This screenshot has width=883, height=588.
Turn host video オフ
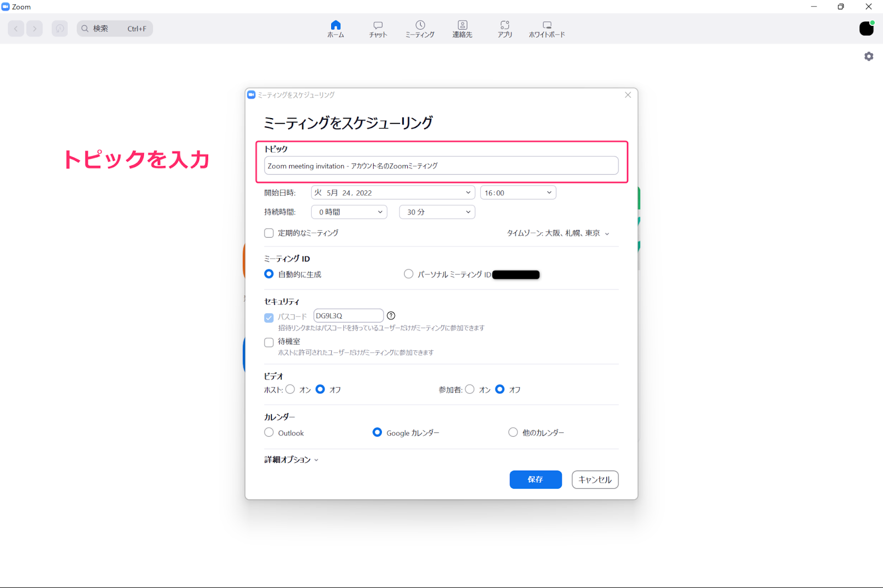click(320, 389)
